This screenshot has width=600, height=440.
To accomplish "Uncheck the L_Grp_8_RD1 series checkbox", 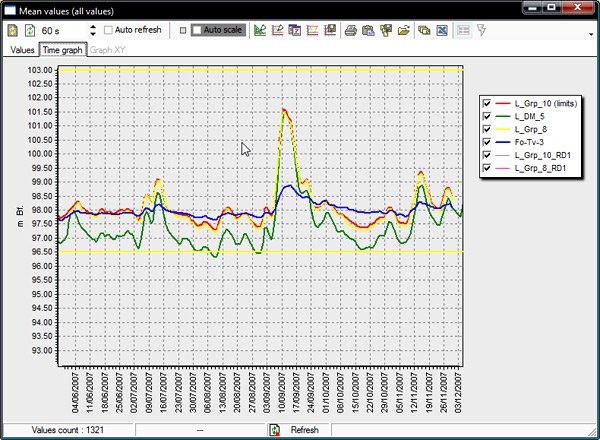I will coord(487,168).
